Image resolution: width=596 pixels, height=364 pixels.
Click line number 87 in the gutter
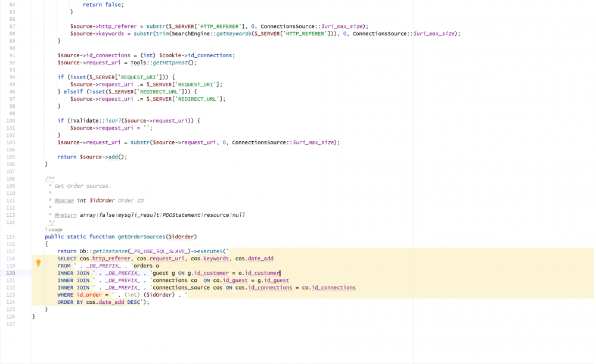coord(12,26)
